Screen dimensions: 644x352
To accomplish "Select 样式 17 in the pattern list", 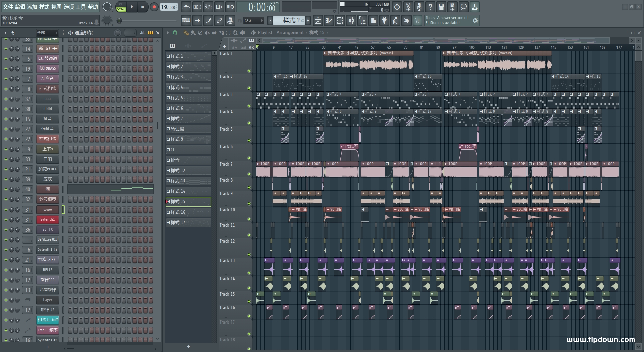I will 189,223.
